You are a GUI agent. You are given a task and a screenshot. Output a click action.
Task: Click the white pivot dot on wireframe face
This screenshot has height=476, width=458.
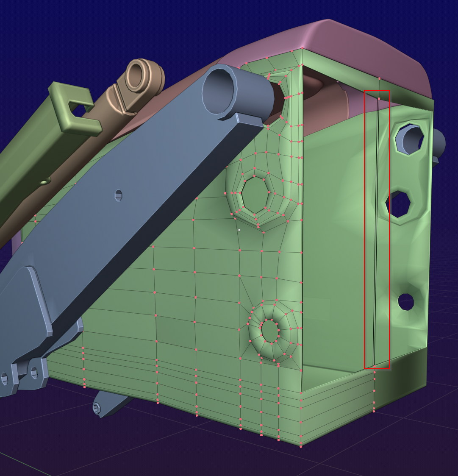pos(239,230)
